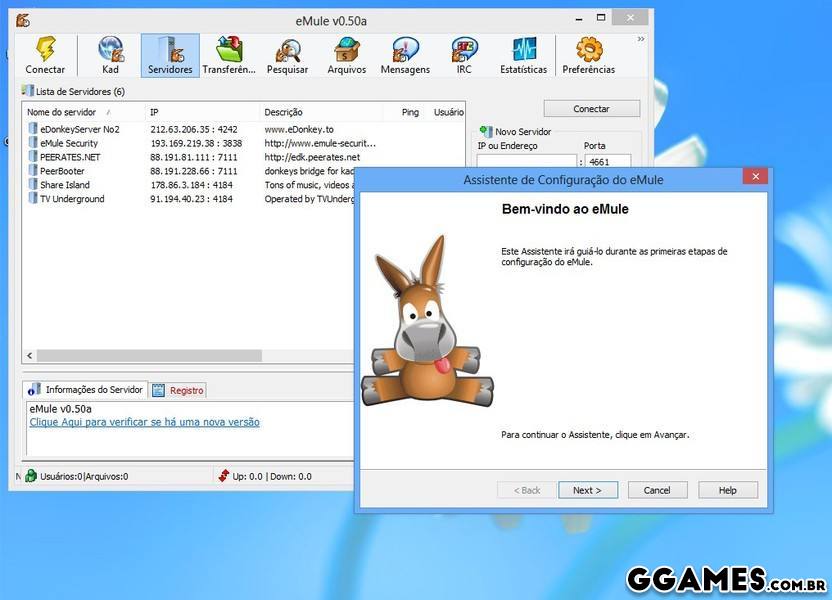
Task: Click Next in the setup wizard
Action: pyautogui.click(x=587, y=490)
